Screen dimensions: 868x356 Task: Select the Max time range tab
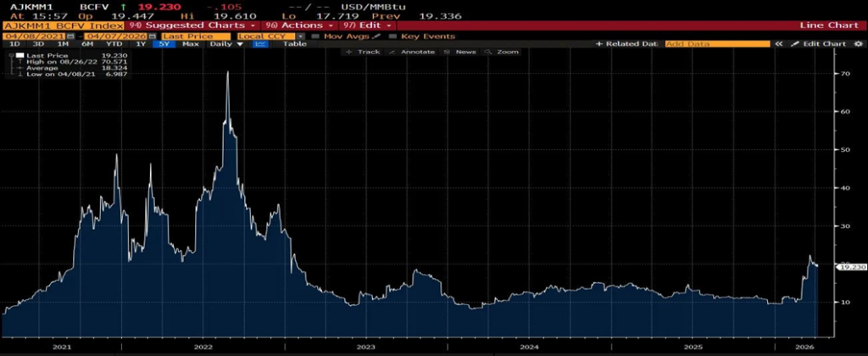point(191,44)
